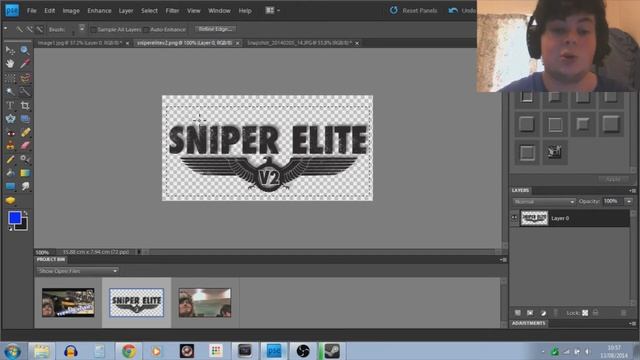Select the Smart Brush tool

point(25,160)
